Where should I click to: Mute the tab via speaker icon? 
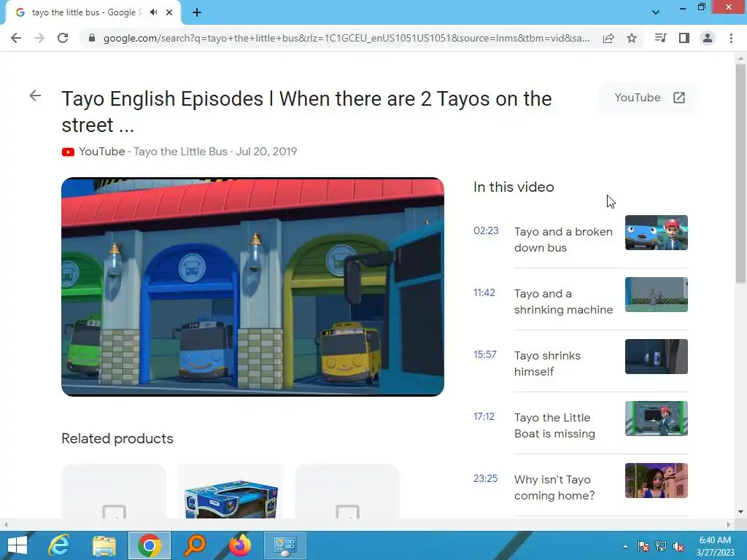pos(153,12)
